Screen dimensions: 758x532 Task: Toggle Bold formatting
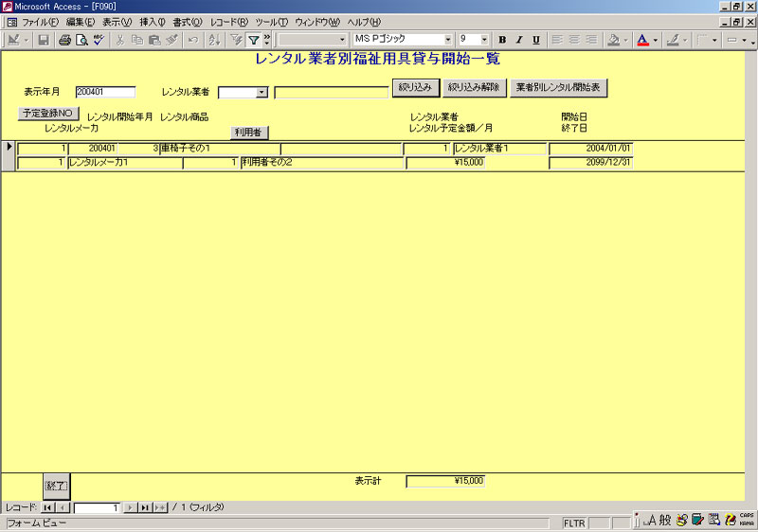click(502, 40)
